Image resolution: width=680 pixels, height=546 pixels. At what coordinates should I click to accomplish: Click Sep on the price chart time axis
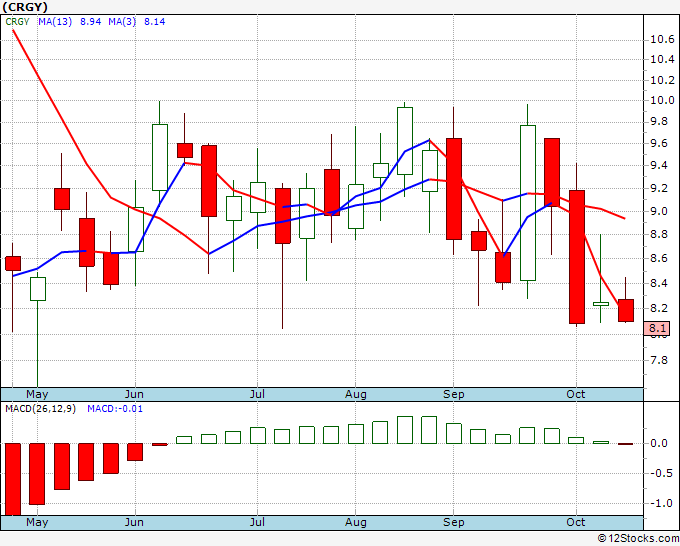click(454, 394)
